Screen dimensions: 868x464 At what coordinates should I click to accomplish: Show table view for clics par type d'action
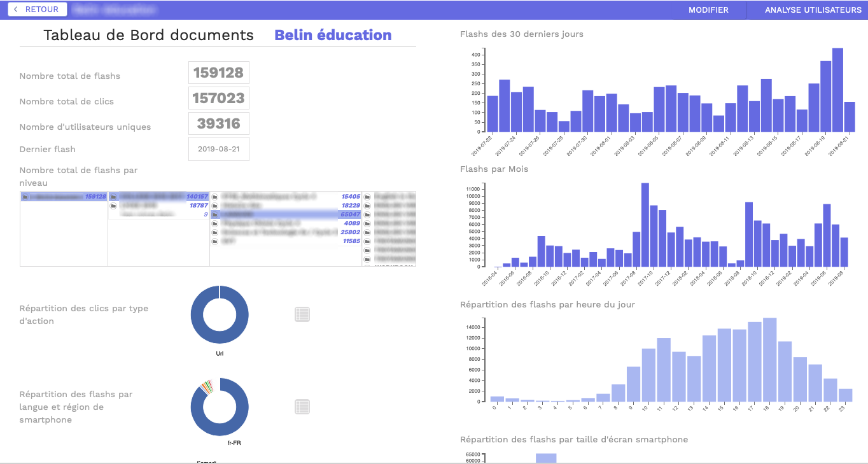tap(302, 314)
